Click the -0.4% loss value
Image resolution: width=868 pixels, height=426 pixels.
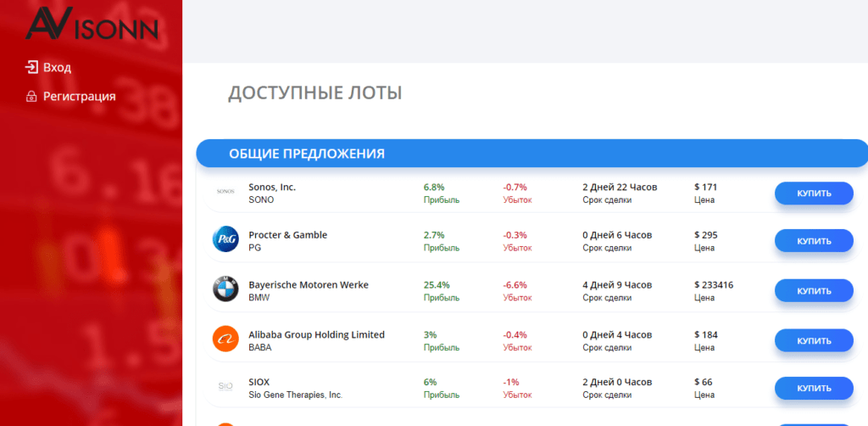pos(515,334)
